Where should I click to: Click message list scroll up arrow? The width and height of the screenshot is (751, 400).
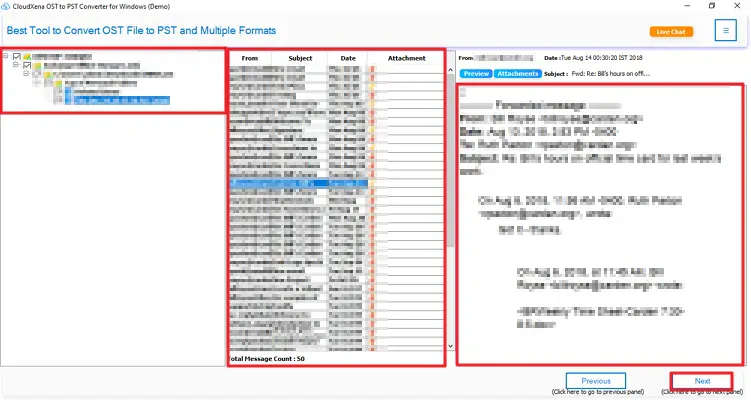point(450,70)
